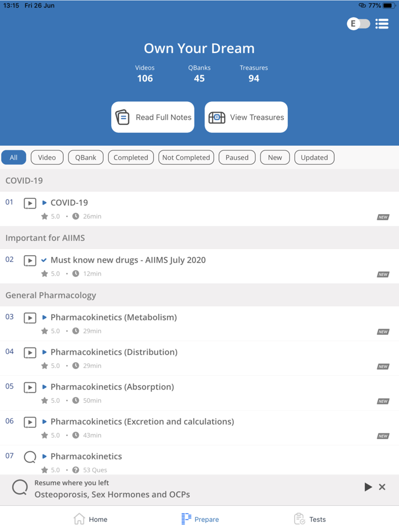The width and height of the screenshot is (399, 532).
Task: Click the Important for AIIMS section header
Action: (x=199, y=238)
